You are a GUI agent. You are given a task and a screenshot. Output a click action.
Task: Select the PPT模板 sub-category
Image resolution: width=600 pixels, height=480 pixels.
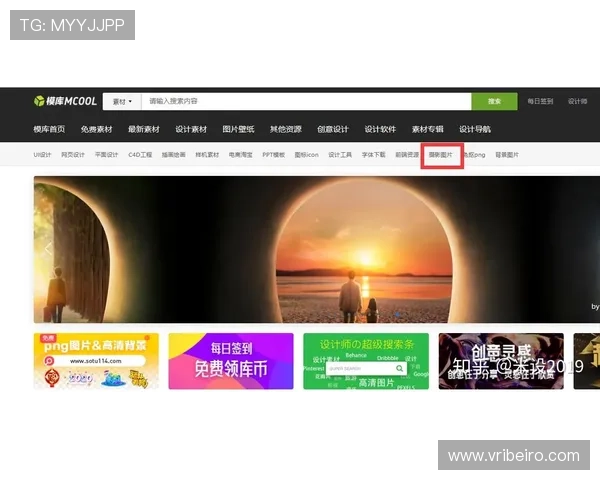(x=274, y=155)
